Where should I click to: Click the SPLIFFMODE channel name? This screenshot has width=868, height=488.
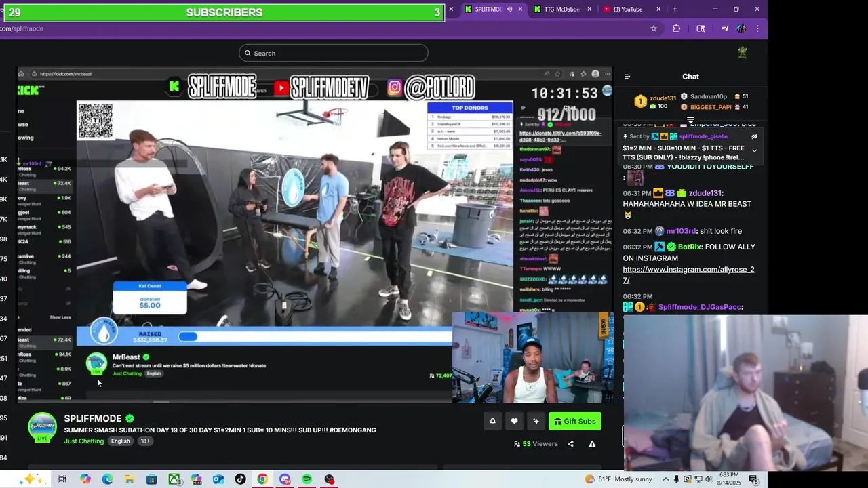tap(93, 418)
